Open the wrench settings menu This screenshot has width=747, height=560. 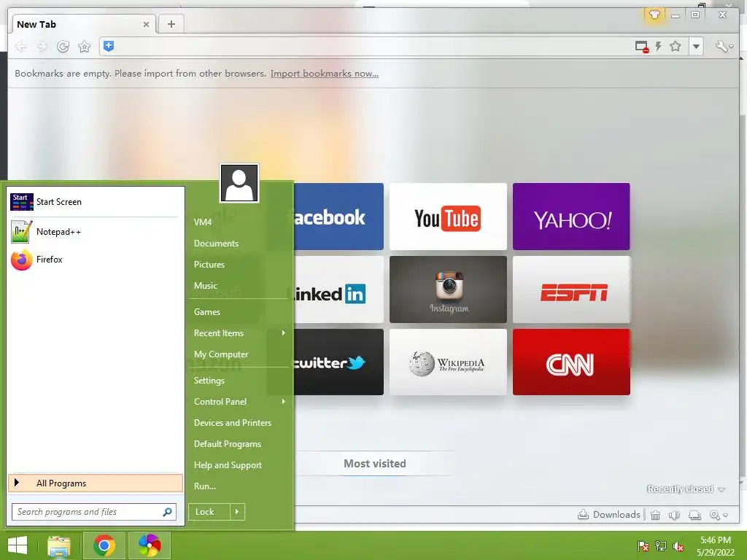(x=724, y=46)
